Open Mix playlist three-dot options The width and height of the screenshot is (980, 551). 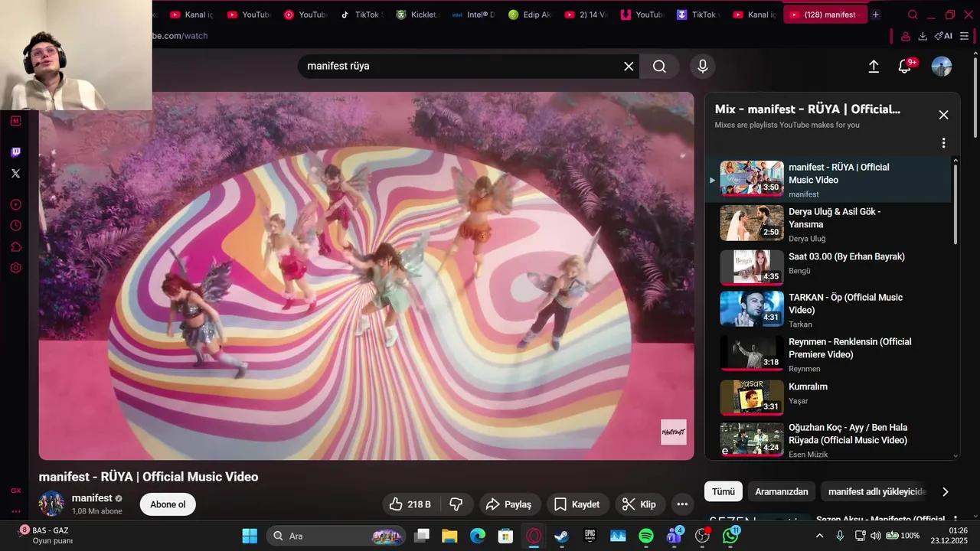943,143
